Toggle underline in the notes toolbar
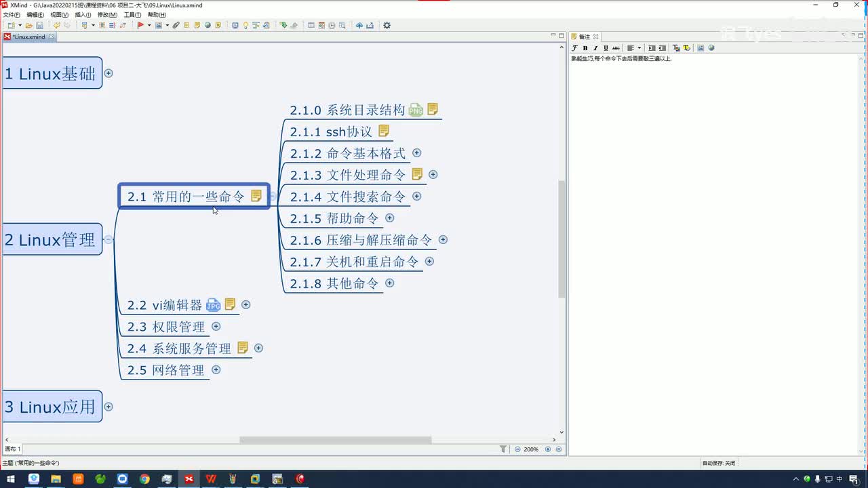Viewport: 868px width, 488px height. click(x=606, y=47)
